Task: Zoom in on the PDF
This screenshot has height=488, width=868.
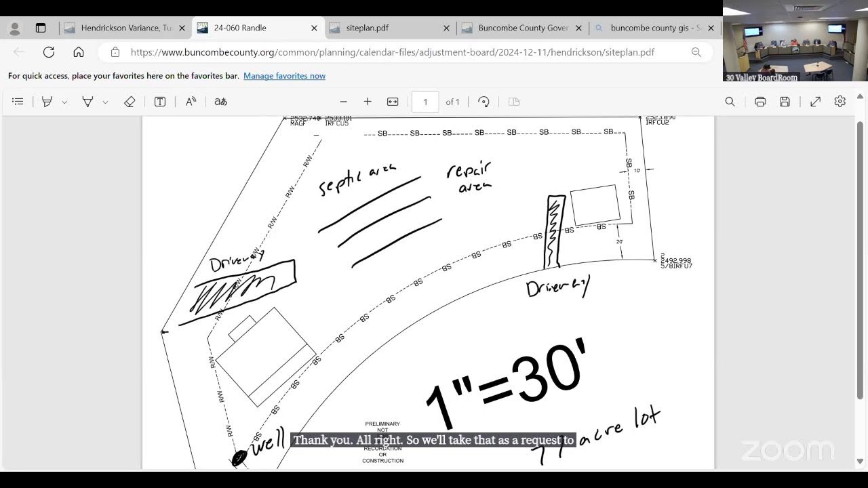Action: 368,102
